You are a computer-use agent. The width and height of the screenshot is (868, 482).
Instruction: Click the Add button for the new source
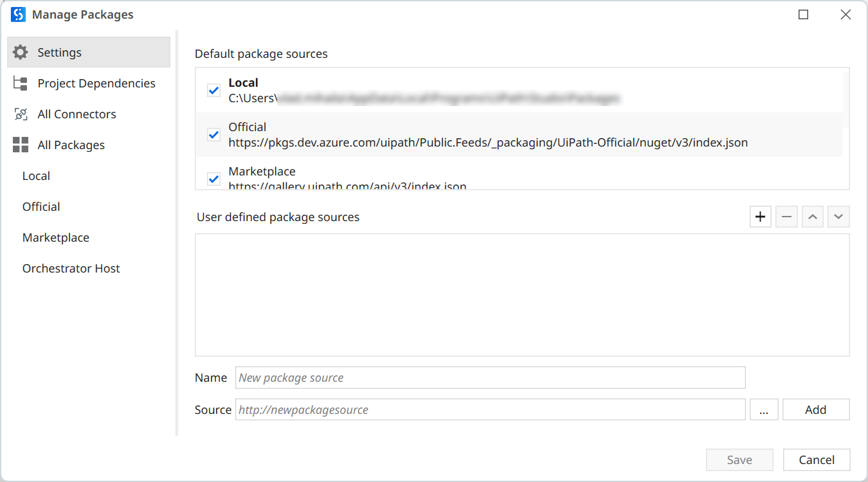tap(815, 409)
